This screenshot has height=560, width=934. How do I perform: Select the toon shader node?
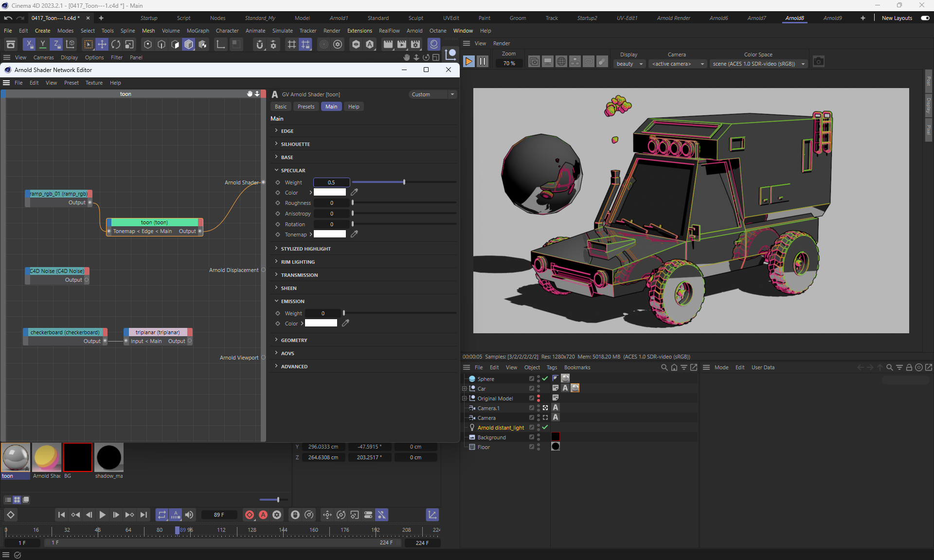pyautogui.click(x=154, y=222)
